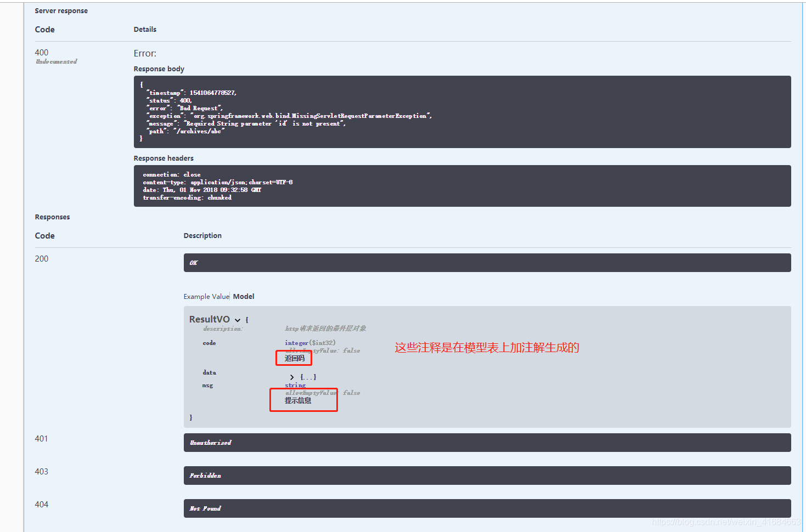Click the Server response heading
This screenshot has height=532, width=806.
[61, 11]
